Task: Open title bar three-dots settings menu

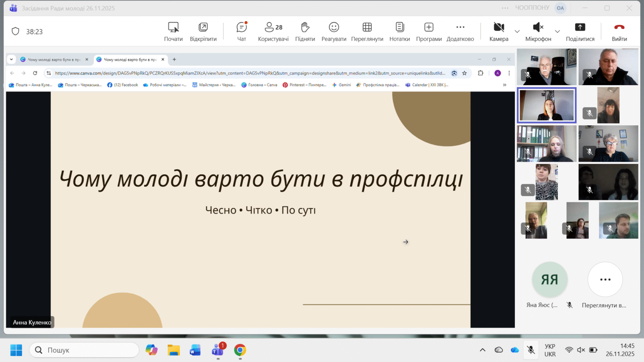Action: coord(505,8)
